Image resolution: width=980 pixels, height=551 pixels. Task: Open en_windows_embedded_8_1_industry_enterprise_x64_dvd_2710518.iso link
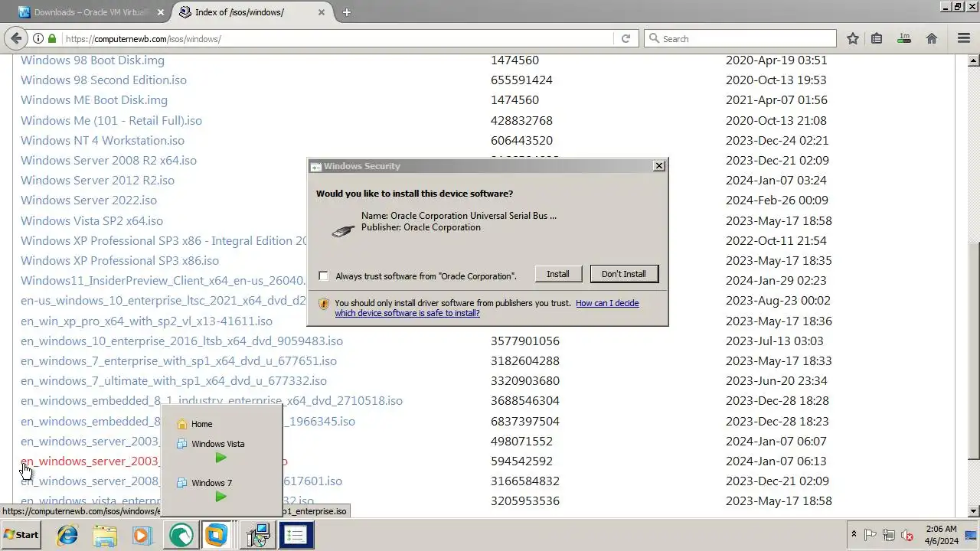point(211,400)
